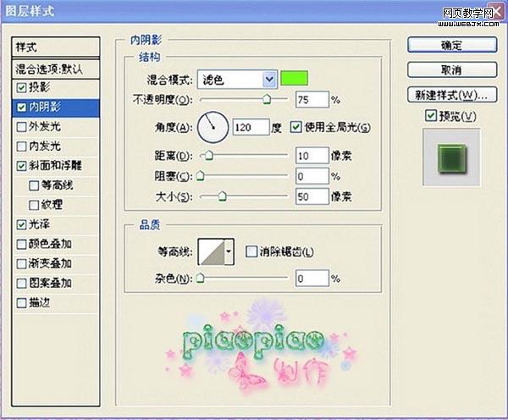Select the 样式 styles header item
508x420 pixels.
click(55, 47)
